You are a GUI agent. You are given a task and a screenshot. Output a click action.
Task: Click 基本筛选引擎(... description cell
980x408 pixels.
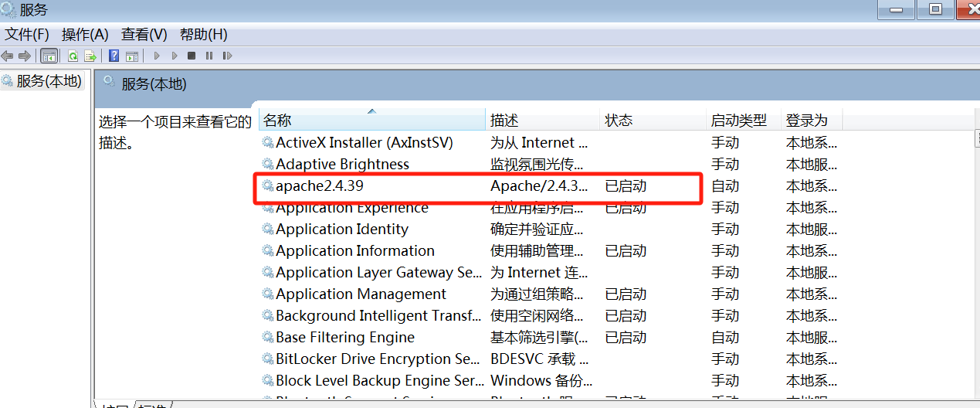pos(539,337)
